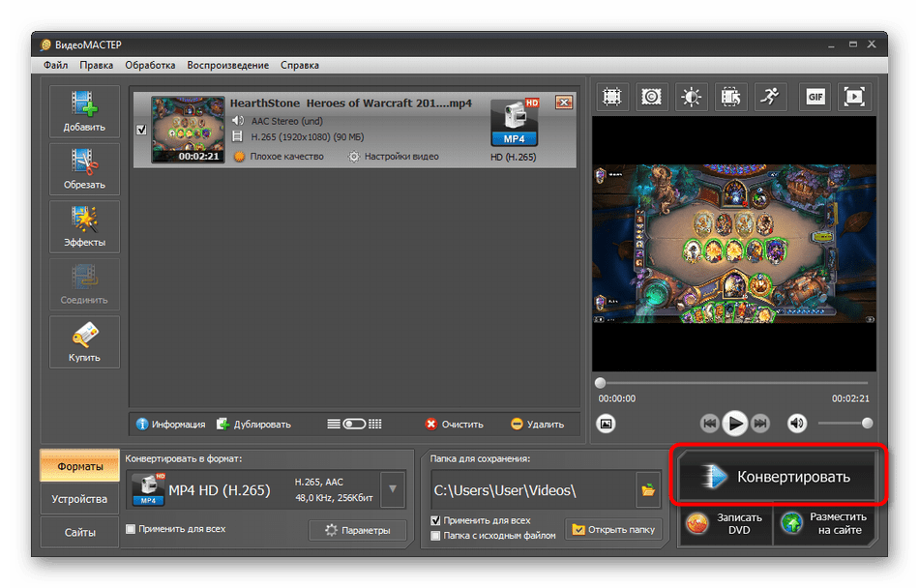Click Дублировать duplicate button
The width and height of the screenshot is (919, 588).
point(253,424)
